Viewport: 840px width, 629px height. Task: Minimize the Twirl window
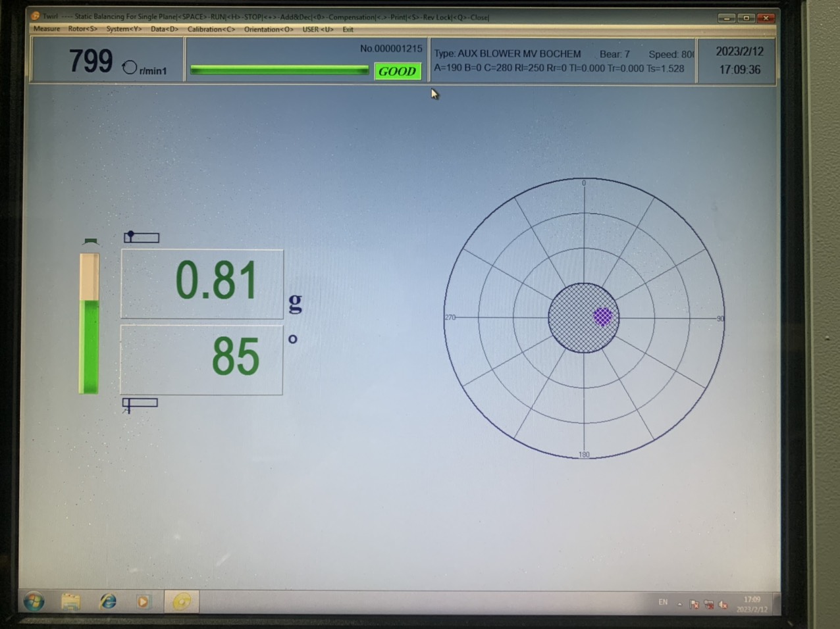pyautogui.click(x=727, y=18)
